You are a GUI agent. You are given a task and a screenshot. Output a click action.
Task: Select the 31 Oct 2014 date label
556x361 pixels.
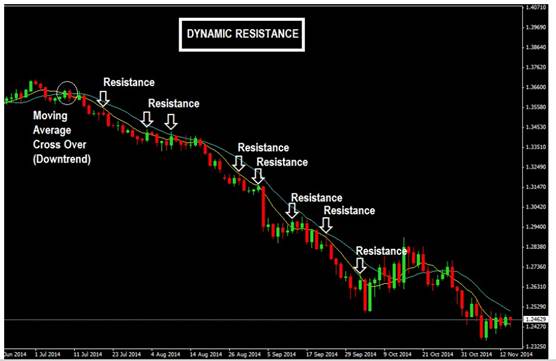(x=477, y=354)
